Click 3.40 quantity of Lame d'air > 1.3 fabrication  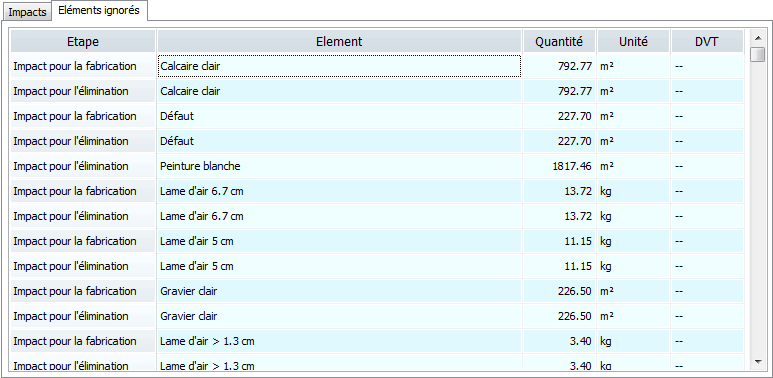coord(559,341)
